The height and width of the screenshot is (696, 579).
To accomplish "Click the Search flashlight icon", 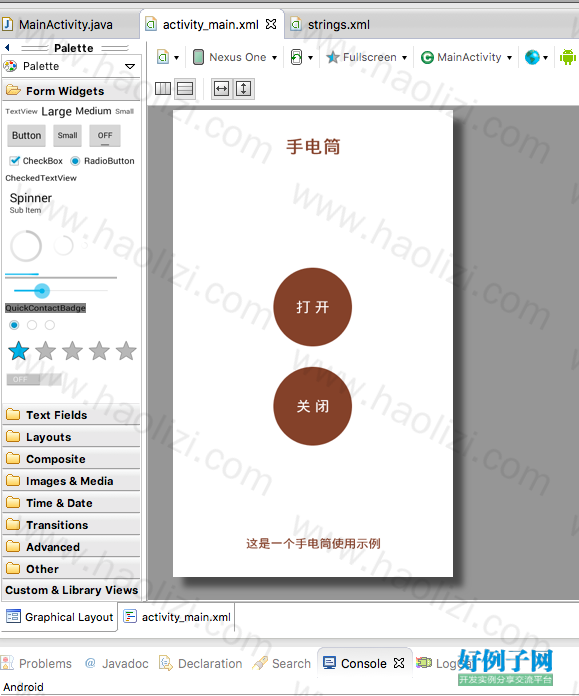I will (x=260, y=663).
